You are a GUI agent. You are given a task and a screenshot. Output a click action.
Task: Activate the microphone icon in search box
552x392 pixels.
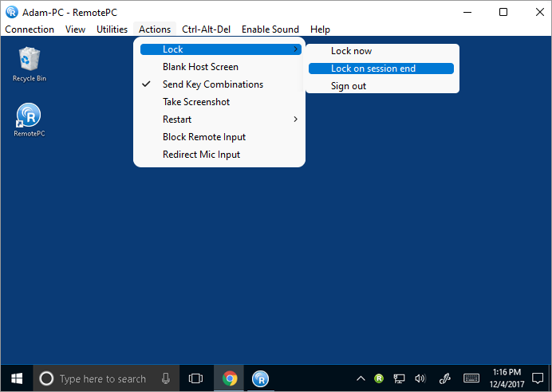tap(165, 378)
